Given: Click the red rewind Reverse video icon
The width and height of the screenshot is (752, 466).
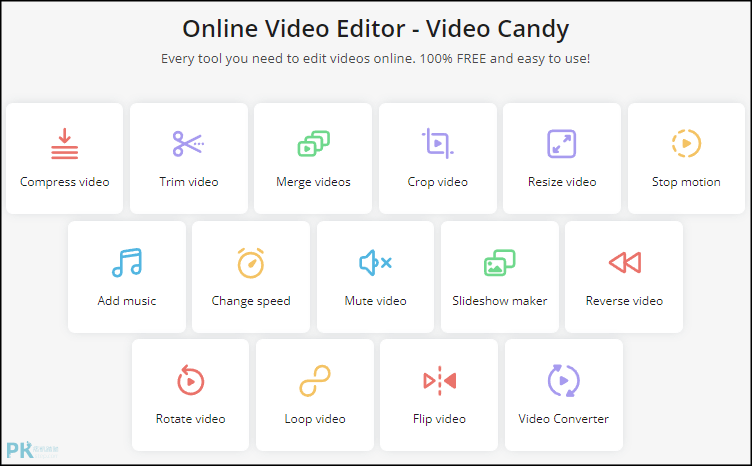Looking at the screenshot, I should tap(624, 262).
